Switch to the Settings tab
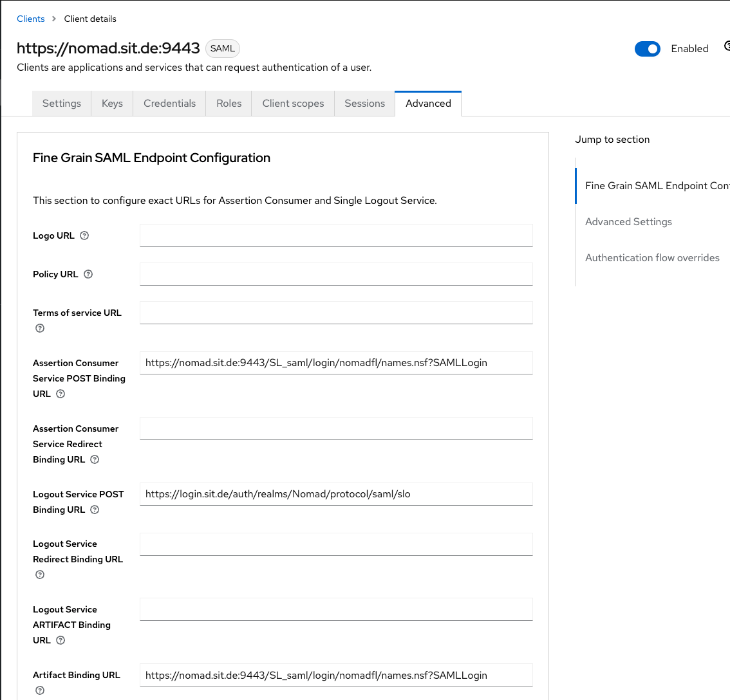 (x=62, y=104)
